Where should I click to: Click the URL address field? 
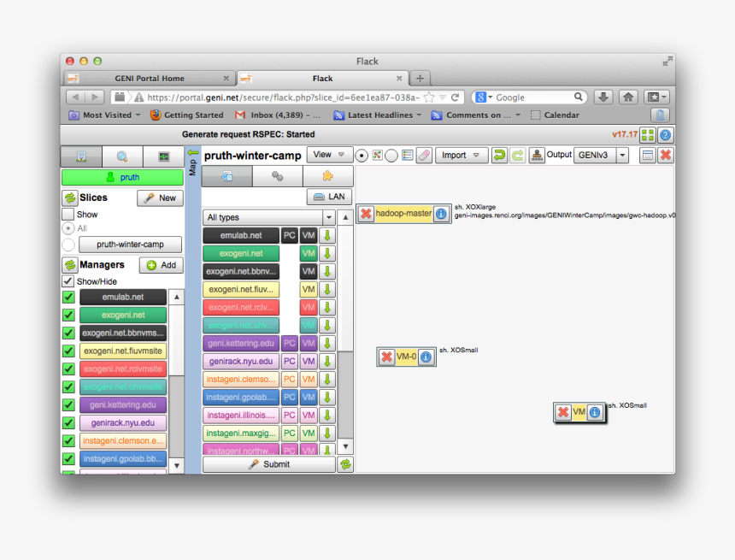283,97
